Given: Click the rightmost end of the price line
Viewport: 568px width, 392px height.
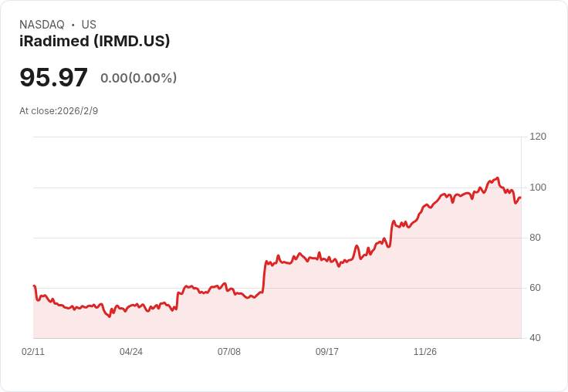Looking at the screenshot, I should pos(520,198).
